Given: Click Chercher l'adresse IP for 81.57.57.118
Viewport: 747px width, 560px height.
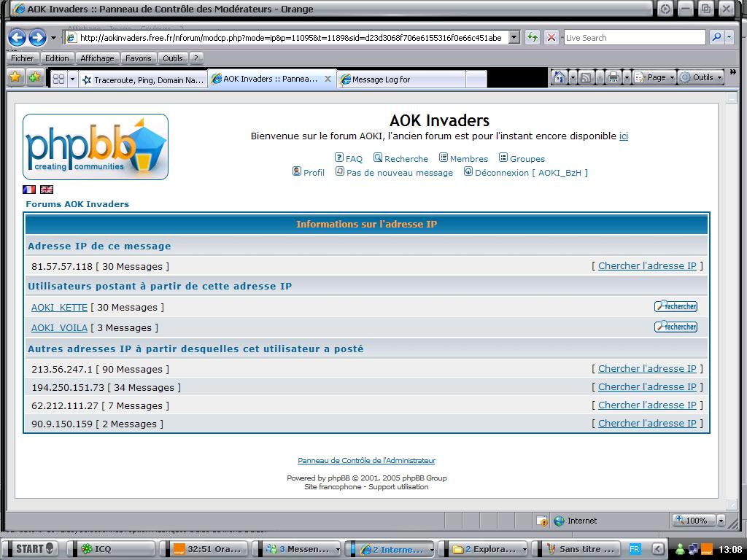Looking at the screenshot, I should coord(647,265).
